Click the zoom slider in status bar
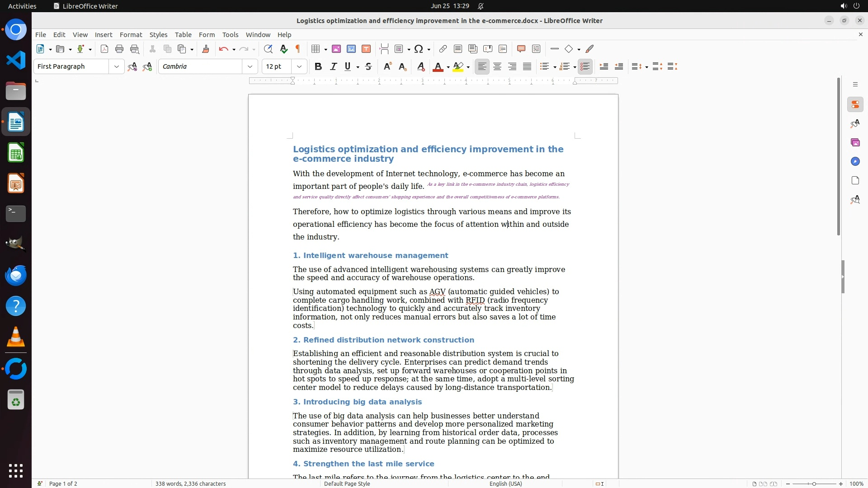The height and width of the screenshot is (488, 868). pos(814,483)
